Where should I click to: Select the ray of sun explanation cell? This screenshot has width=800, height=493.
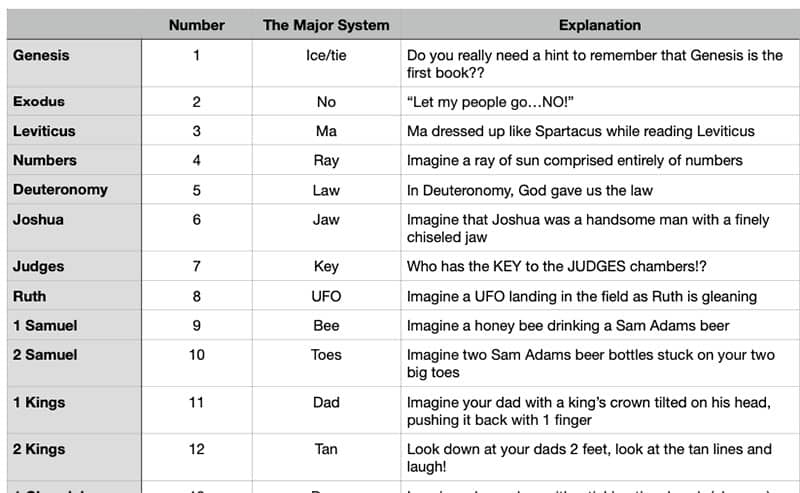tap(574, 160)
